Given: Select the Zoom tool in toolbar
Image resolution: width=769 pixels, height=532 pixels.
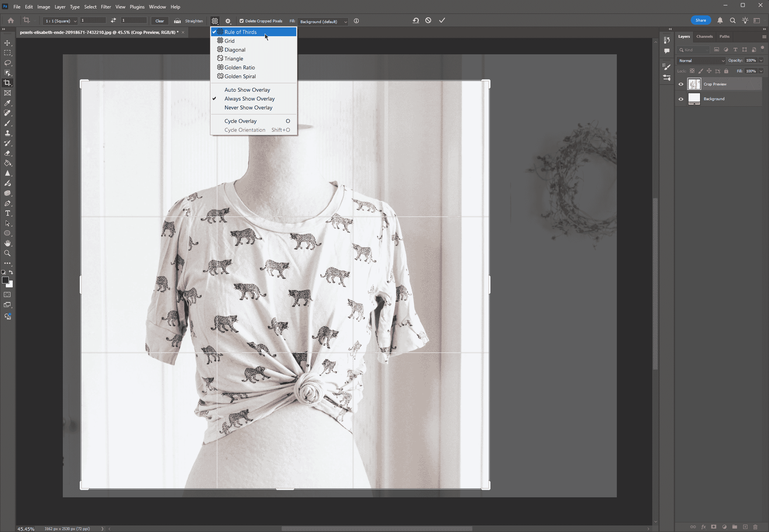Looking at the screenshot, I should pyautogui.click(x=7, y=253).
